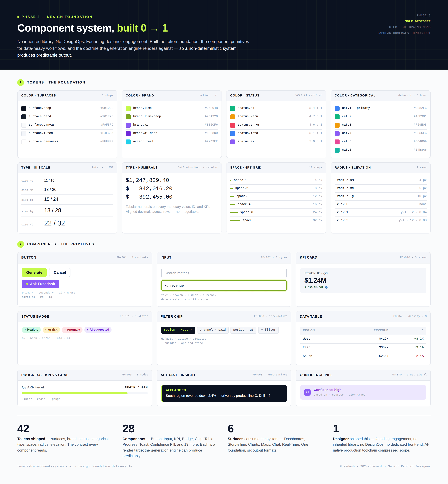Toggle the period · q3 filter chip
The image size is (448, 484).
pyautogui.click(x=243, y=330)
